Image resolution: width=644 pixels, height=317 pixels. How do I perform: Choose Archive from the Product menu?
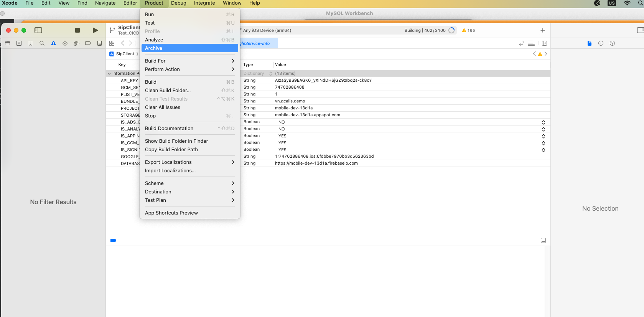click(189, 48)
